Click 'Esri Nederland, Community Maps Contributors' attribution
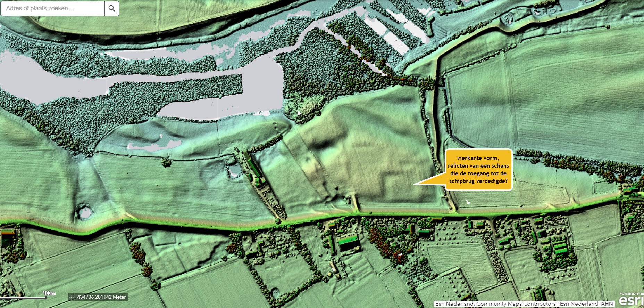 pos(495,304)
